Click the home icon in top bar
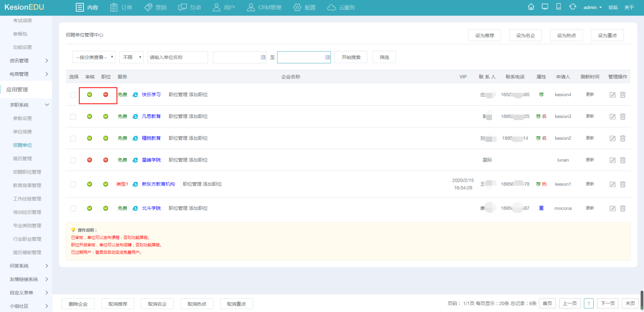 pyautogui.click(x=531, y=7)
